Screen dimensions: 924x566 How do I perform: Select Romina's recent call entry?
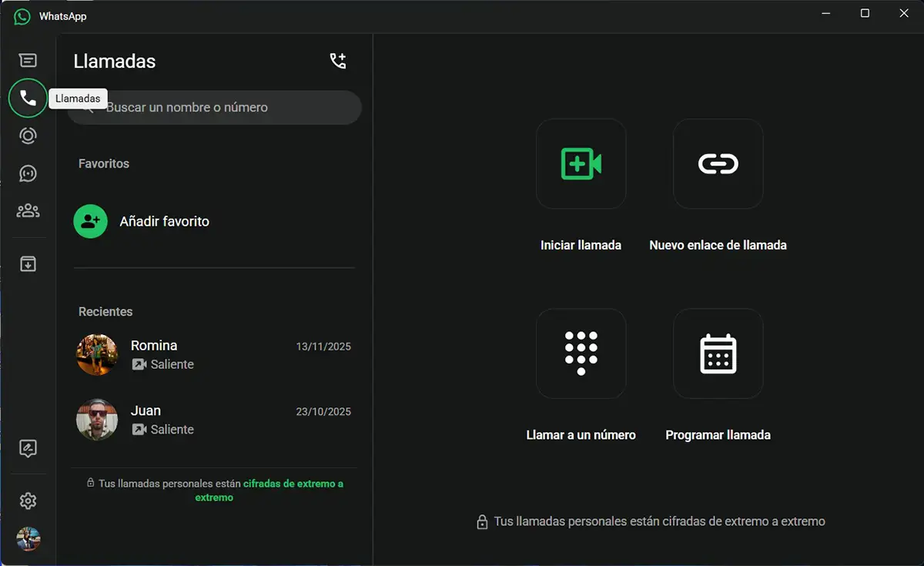(216, 354)
